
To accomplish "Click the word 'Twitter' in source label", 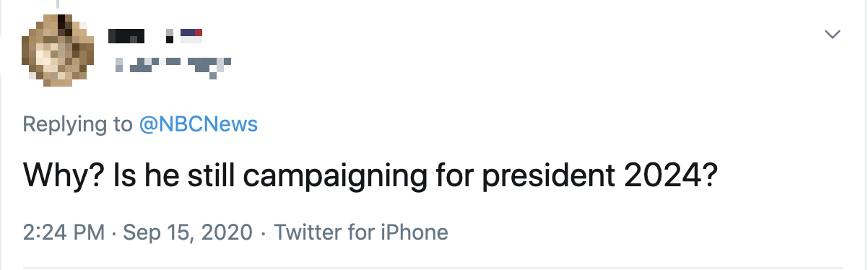I will click(303, 232).
